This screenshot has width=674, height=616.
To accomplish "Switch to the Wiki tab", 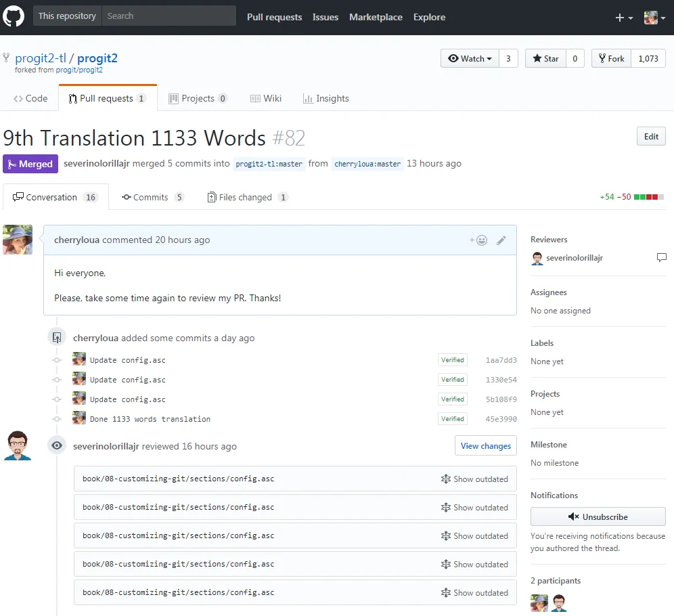I will click(x=266, y=98).
